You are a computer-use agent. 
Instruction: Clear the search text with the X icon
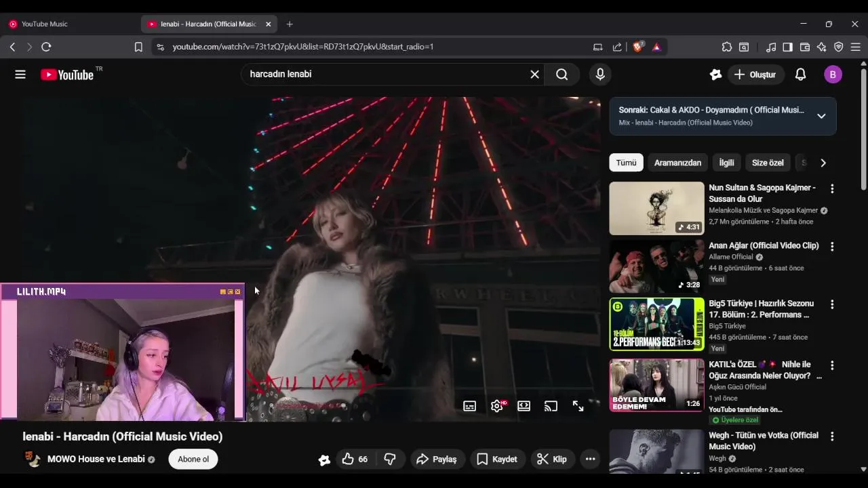(x=534, y=75)
